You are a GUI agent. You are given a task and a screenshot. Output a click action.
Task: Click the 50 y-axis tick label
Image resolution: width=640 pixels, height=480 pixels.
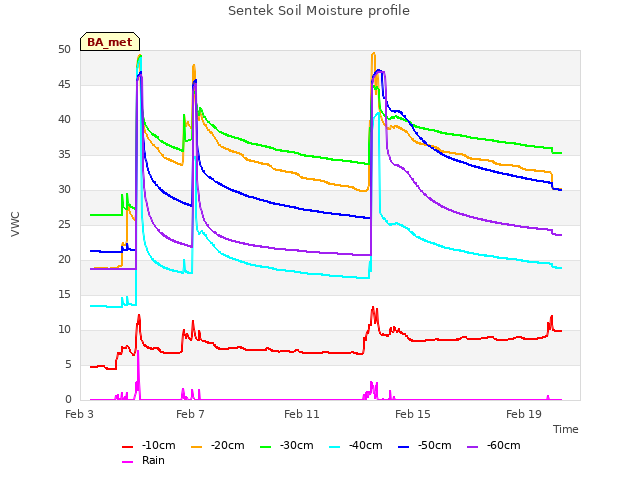(64, 49)
